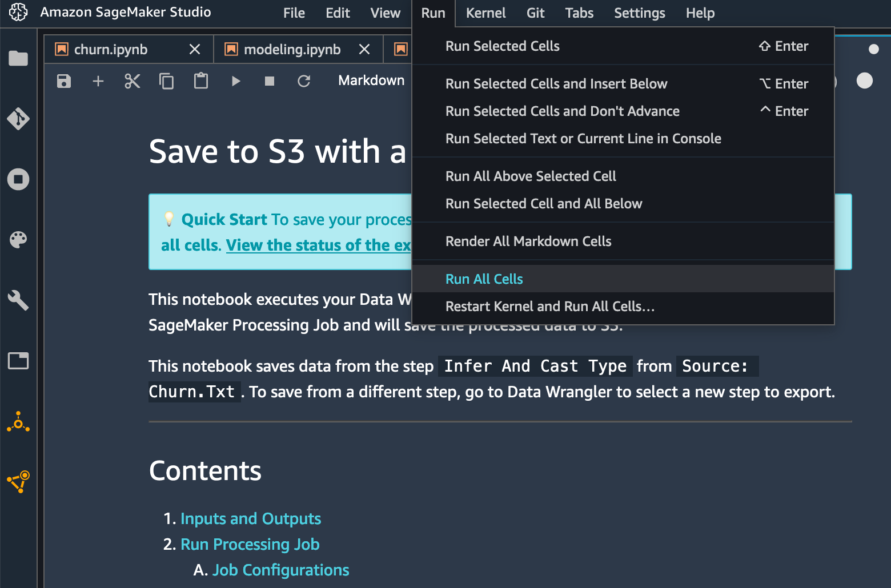Click the 'Infer And Cast Type' code text
Image resolution: width=891 pixels, height=588 pixels.
coord(535,366)
